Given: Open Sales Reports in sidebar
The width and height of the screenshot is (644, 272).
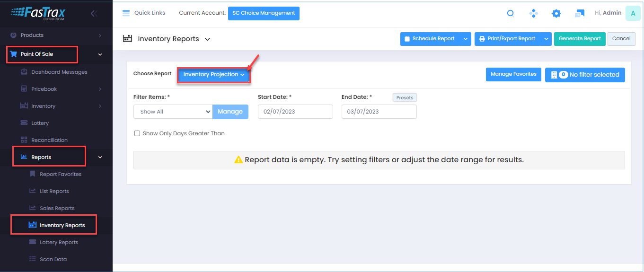Looking at the screenshot, I should (x=57, y=208).
